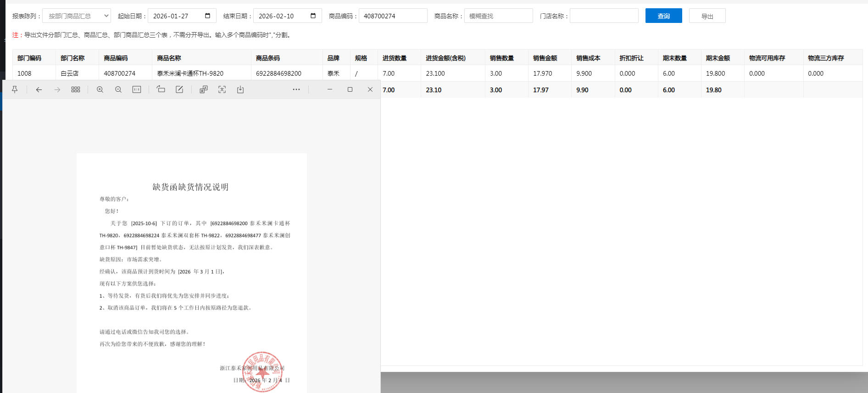The width and height of the screenshot is (868, 393).
Task: Open the thumbnail grid view
Action: (76, 89)
